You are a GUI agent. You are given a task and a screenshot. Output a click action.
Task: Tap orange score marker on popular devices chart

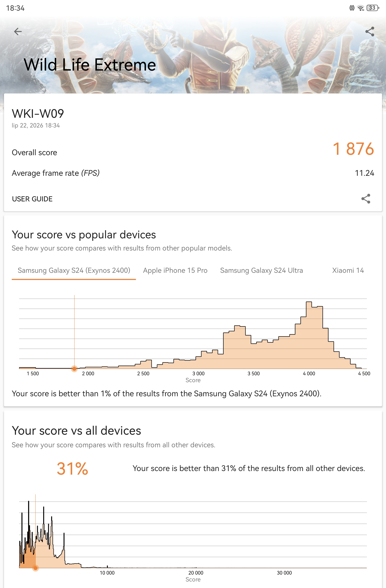[74, 369]
